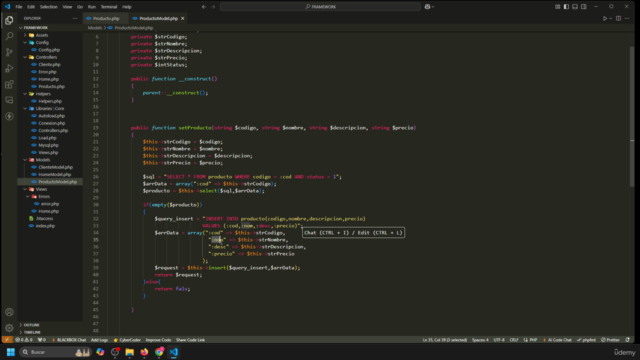Toggle Secondary Side Bar visibility

click(584, 7)
